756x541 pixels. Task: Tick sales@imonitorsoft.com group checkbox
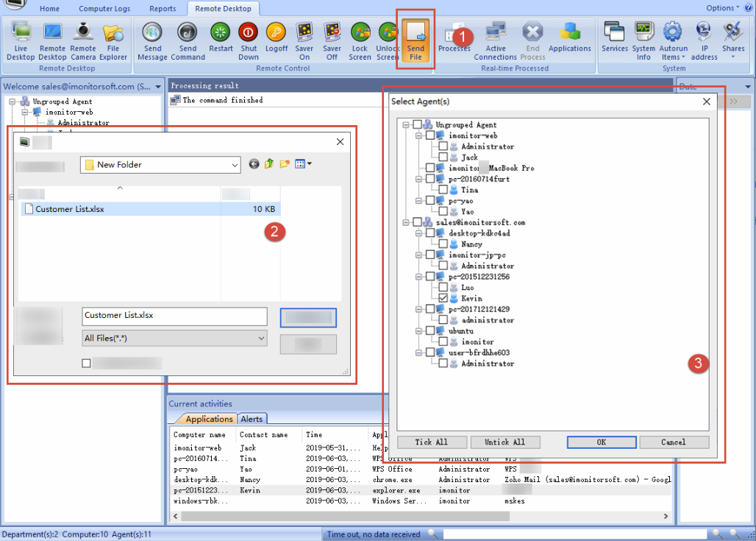(418, 222)
